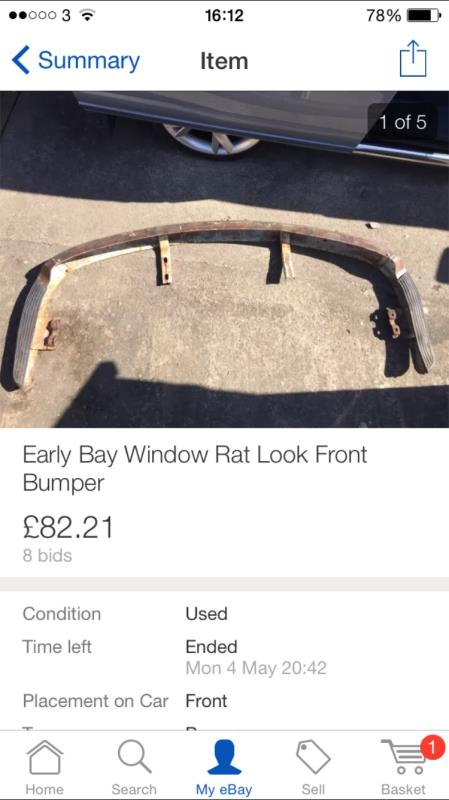Viewport: 449px width, 800px height.
Task: Tap the Placement on Car row
Action: pos(224,701)
